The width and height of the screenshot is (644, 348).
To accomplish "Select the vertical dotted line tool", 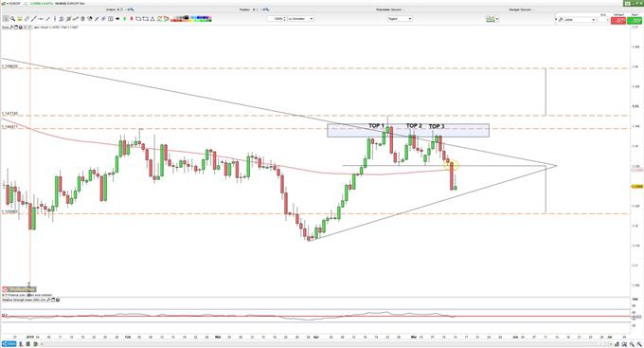I will point(55,19).
